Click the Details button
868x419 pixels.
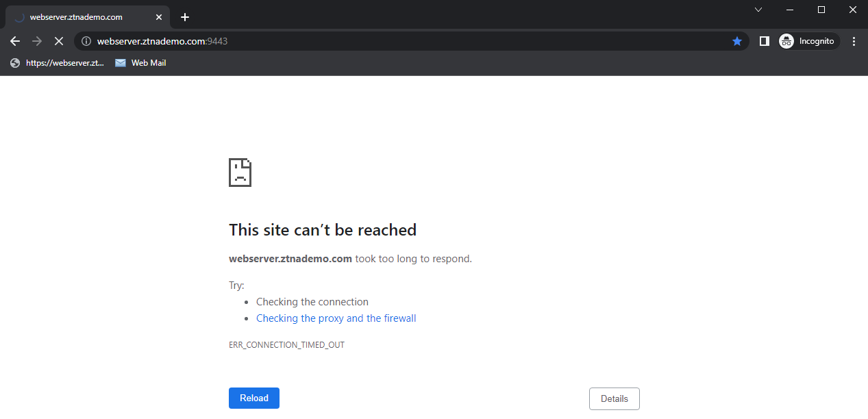point(614,398)
